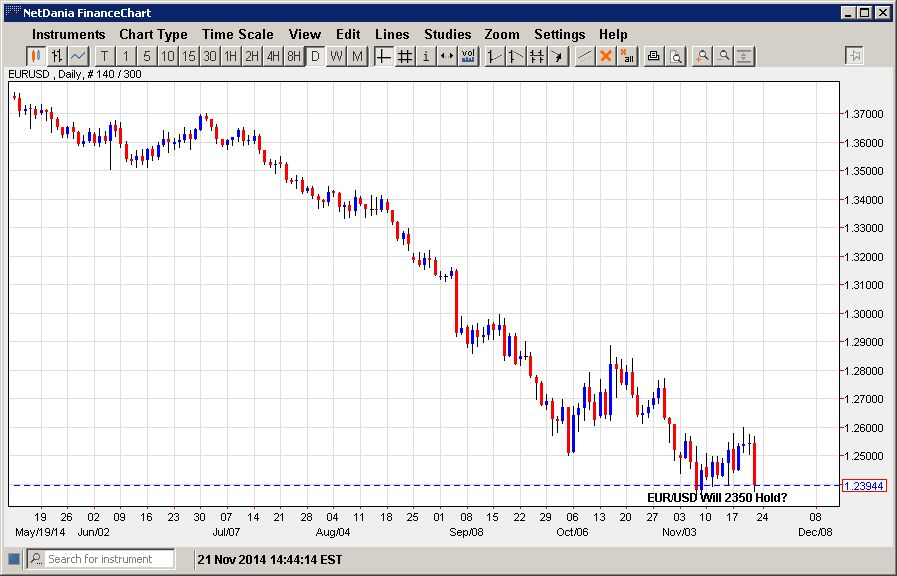The height and width of the screenshot is (576, 897).
Task: Click the May/19/14 date axis label
Action: (40, 532)
